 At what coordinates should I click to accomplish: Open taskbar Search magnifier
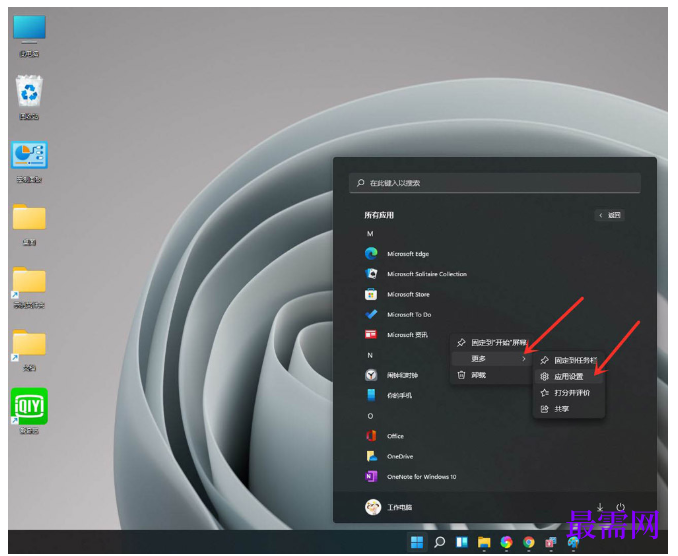pyautogui.click(x=440, y=542)
